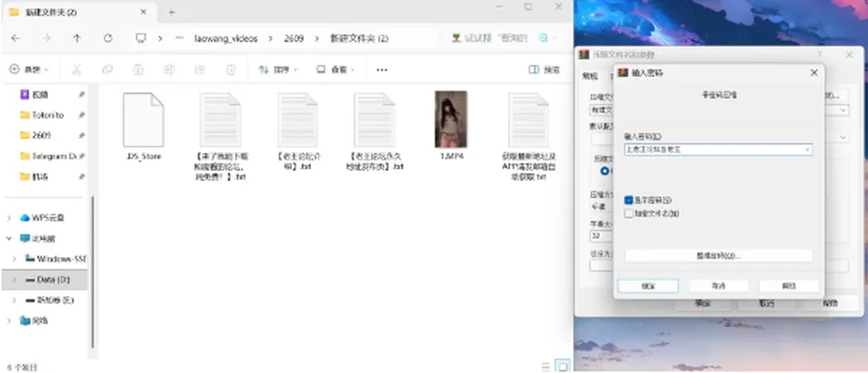
Task: Open the 排序 sort dropdown
Action: 278,70
